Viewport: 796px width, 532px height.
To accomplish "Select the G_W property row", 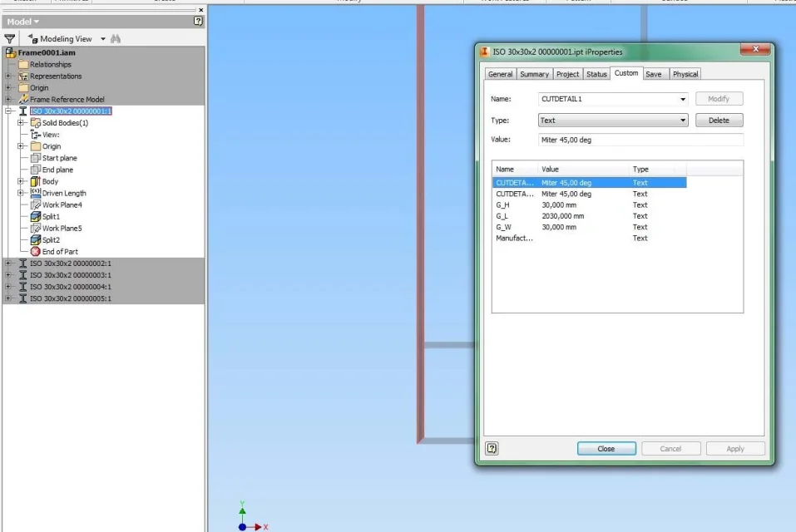I will pos(589,227).
